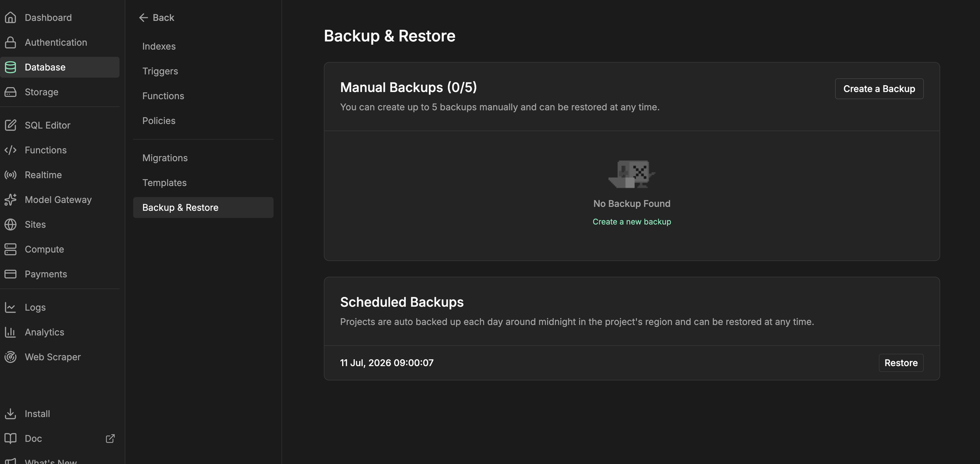Click the Realtime broadcast icon
The width and height of the screenshot is (980, 464).
[10, 175]
